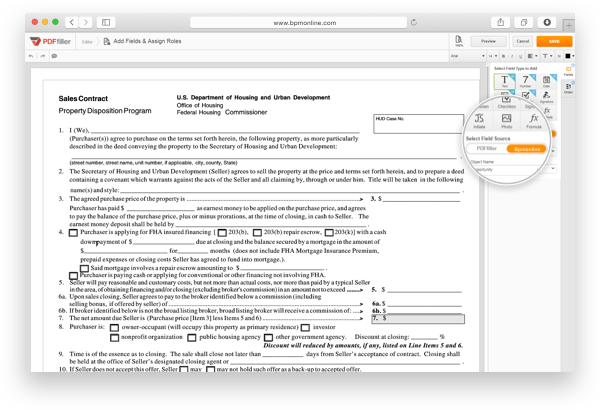Toggle underline formatting

coord(520,56)
